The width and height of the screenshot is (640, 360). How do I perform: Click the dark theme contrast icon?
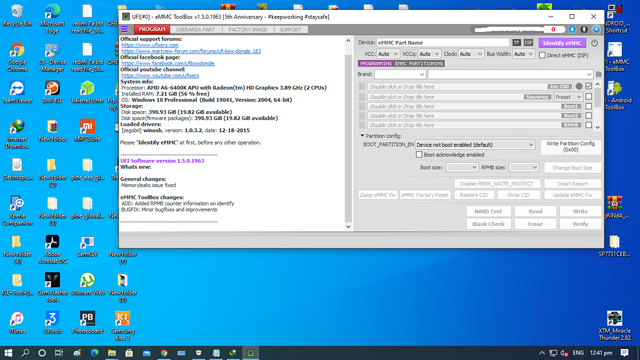[584, 29]
